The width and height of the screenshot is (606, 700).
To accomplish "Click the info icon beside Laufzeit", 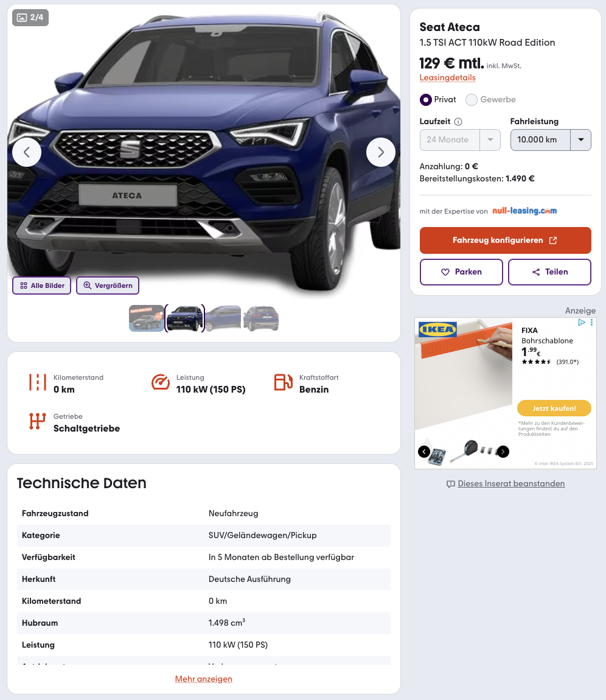I will pos(458,121).
